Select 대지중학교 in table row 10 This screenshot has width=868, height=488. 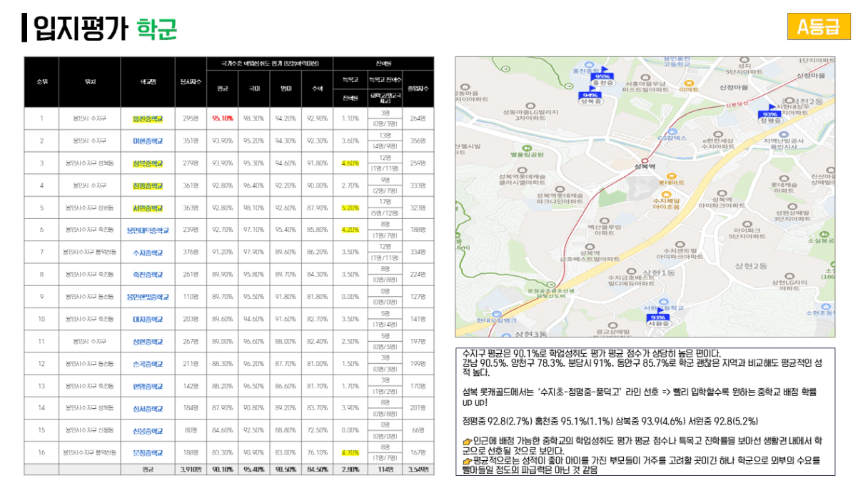[148, 320]
